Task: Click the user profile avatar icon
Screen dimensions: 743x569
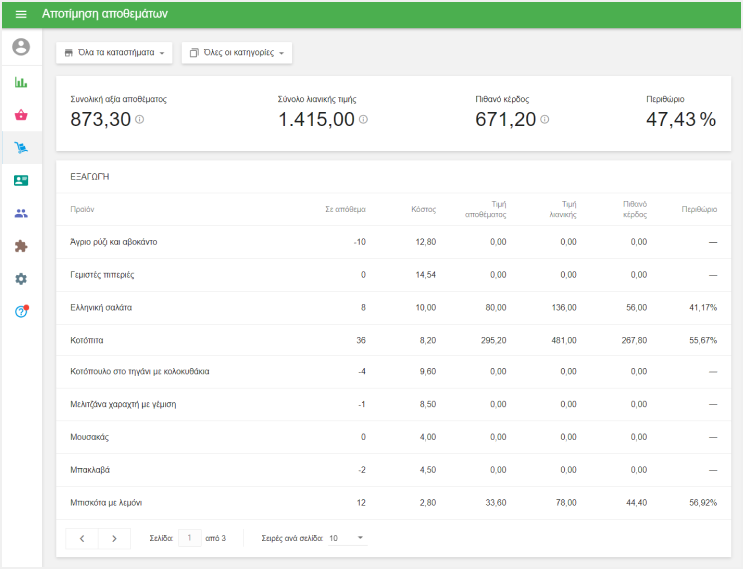Action: (x=21, y=47)
